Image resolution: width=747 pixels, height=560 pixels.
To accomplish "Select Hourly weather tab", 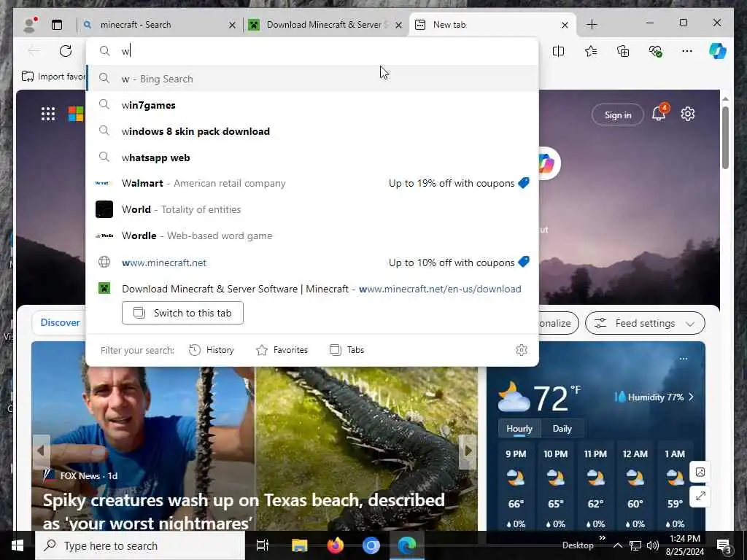I will 519,429.
